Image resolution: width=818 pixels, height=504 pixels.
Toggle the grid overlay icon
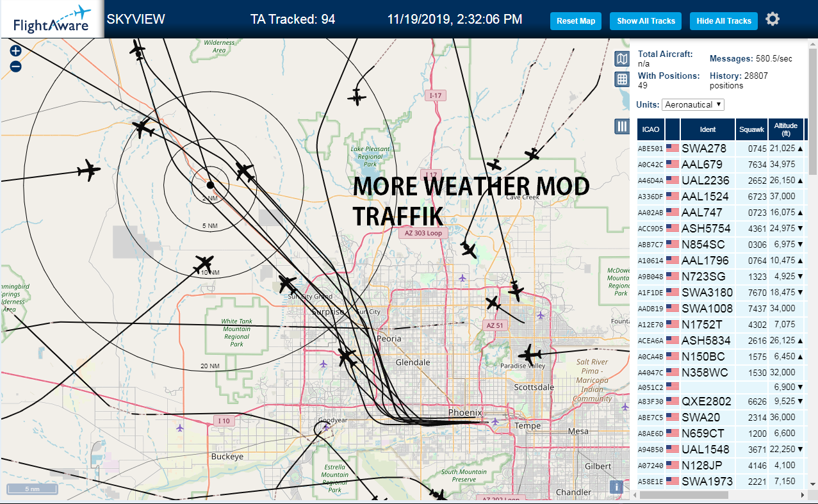click(x=621, y=79)
